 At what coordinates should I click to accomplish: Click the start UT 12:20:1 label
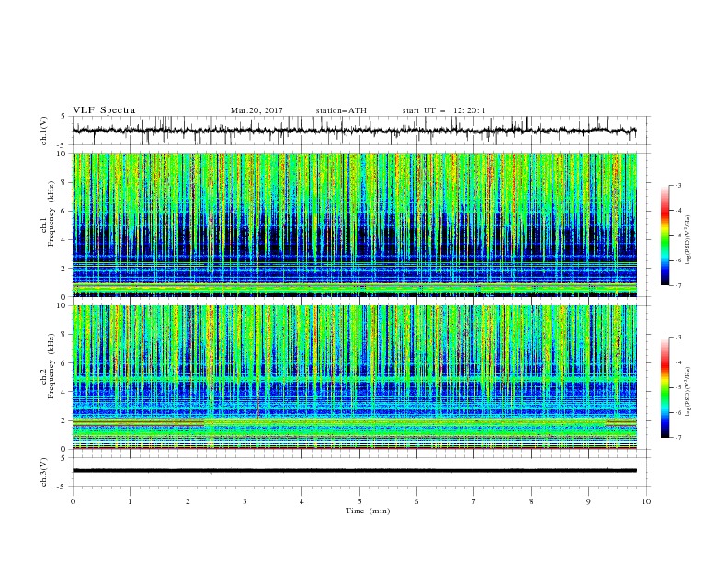click(x=444, y=110)
